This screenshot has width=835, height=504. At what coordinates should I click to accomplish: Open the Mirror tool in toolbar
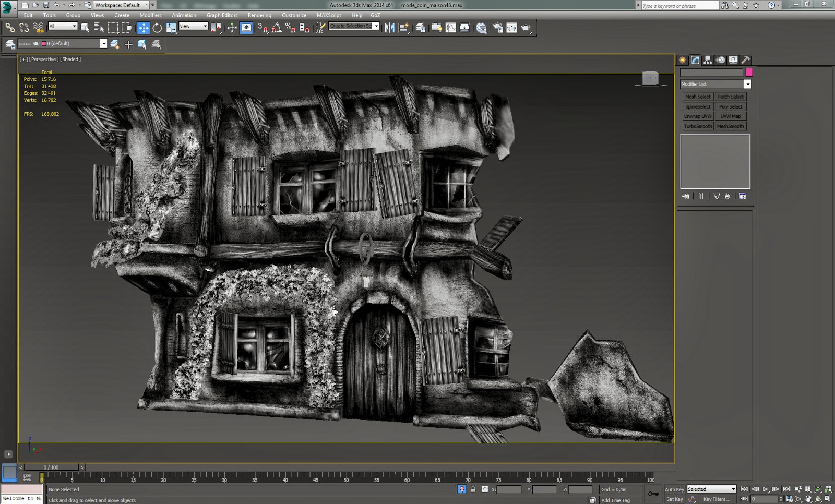tap(389, 28)
